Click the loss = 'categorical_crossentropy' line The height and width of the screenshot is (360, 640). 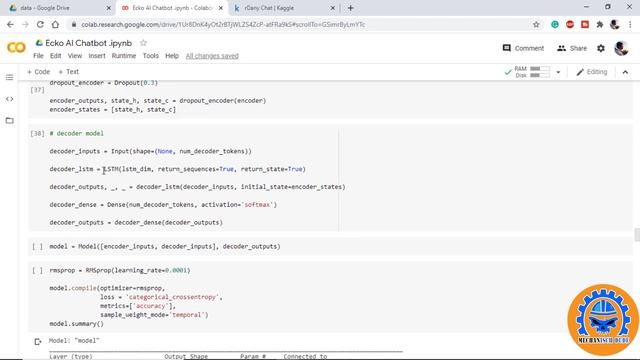161,297
